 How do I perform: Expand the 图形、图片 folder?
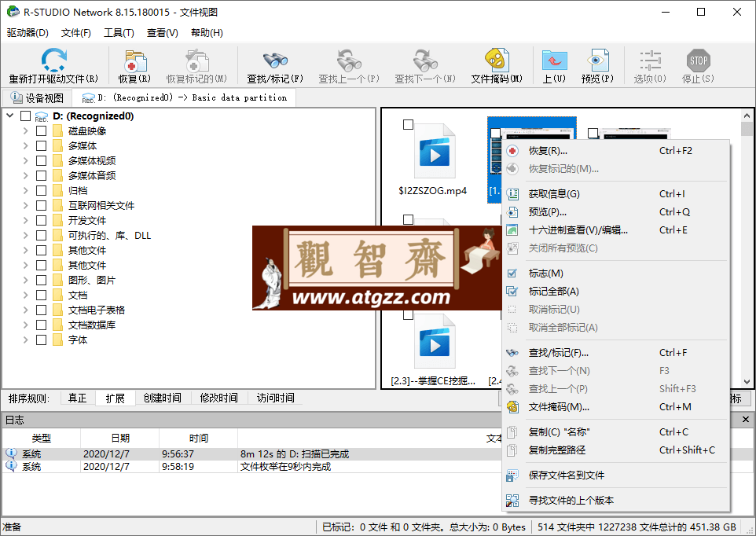click(26, 280)
